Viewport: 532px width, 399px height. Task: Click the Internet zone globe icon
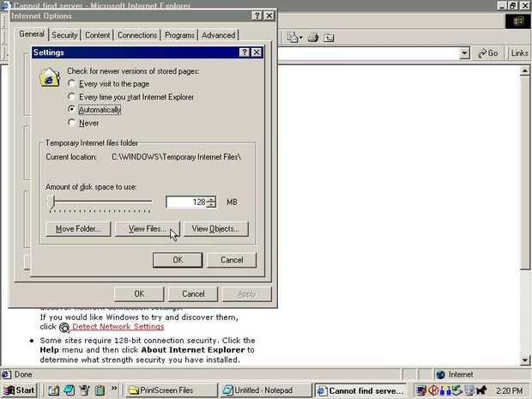point(441,375)
